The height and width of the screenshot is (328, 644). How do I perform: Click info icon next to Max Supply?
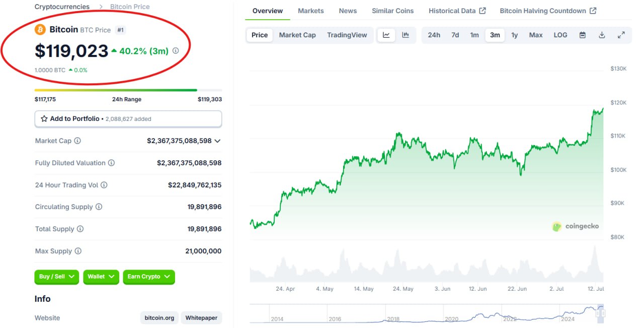tap(78, 251)
